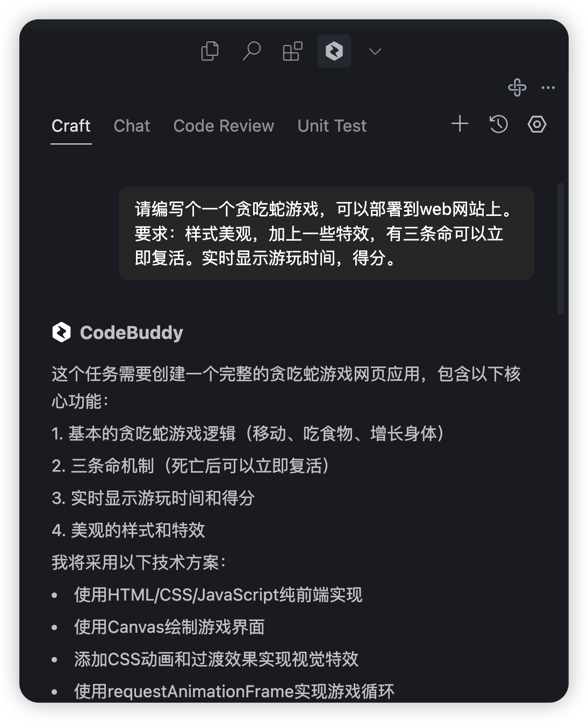Click the active Craft tab
Screen dimensions: 588x722
point(70,126)
